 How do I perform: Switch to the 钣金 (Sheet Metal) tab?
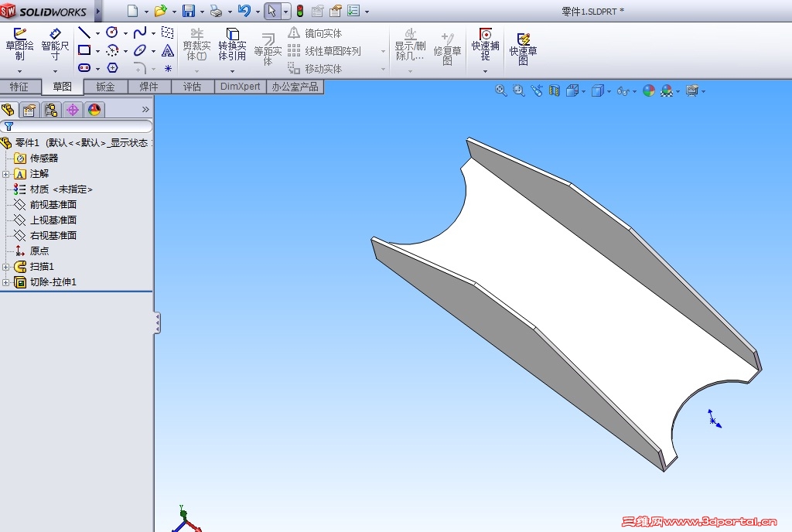[105, 87]
